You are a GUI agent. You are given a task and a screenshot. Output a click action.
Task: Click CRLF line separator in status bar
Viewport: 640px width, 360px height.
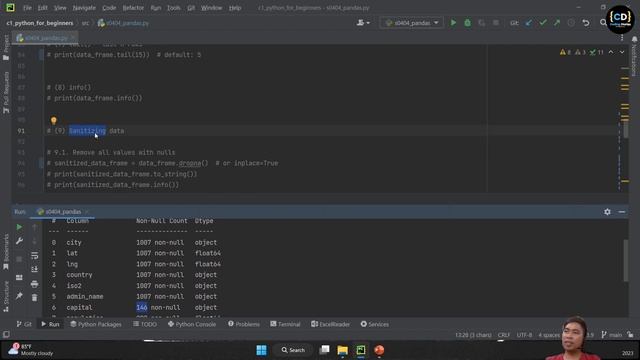coord(504,335)
